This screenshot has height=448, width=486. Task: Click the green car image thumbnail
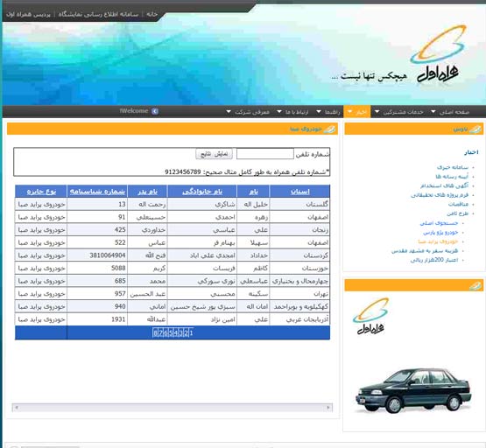click(413, 390)
